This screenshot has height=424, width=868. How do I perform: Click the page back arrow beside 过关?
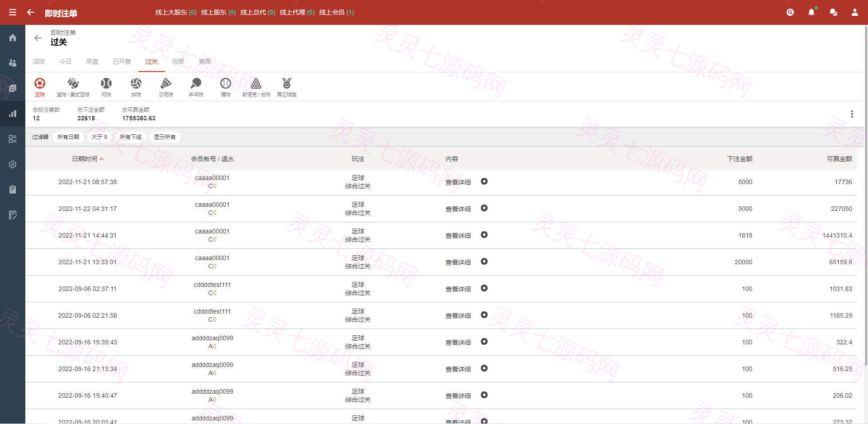(x=38, y=38)
